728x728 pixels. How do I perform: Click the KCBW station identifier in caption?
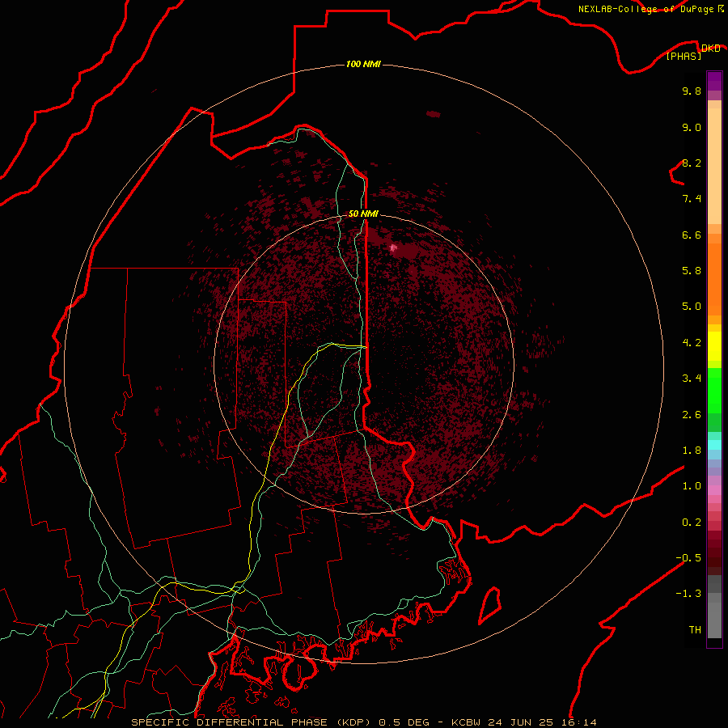pos(466,722)
